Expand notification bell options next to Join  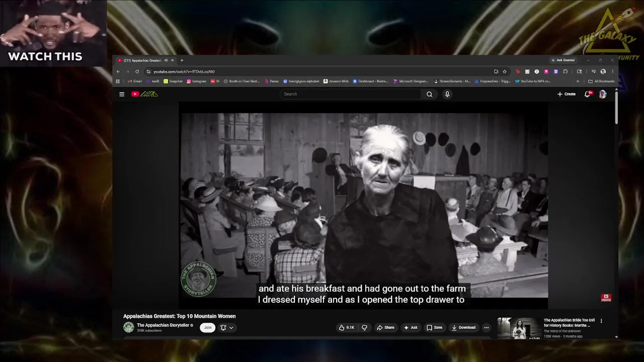click(x=227, y=327)
